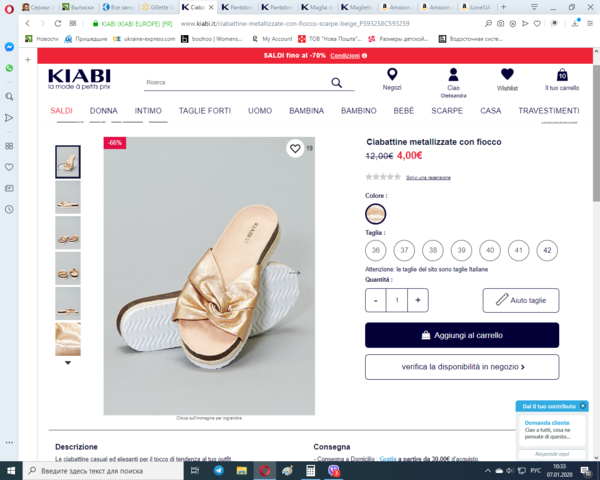
Task: Select fabric close-up thumbnail
Action: tap(68, 339)
